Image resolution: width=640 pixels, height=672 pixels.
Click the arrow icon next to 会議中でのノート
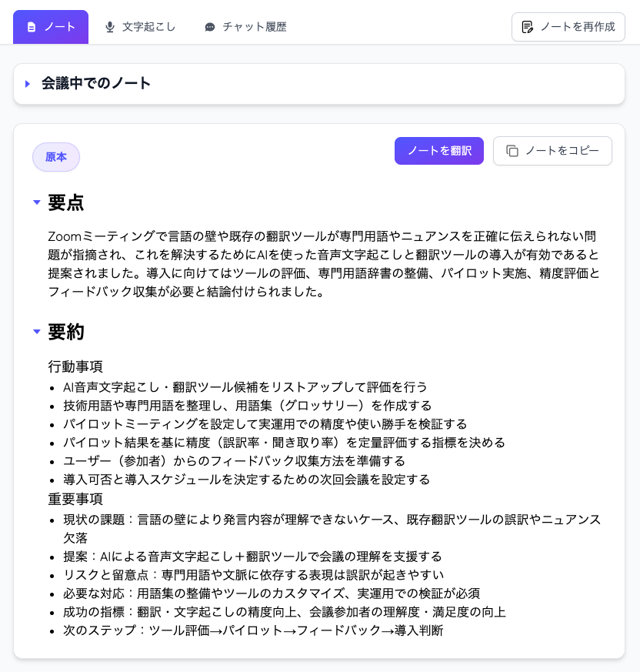[28, 83]
